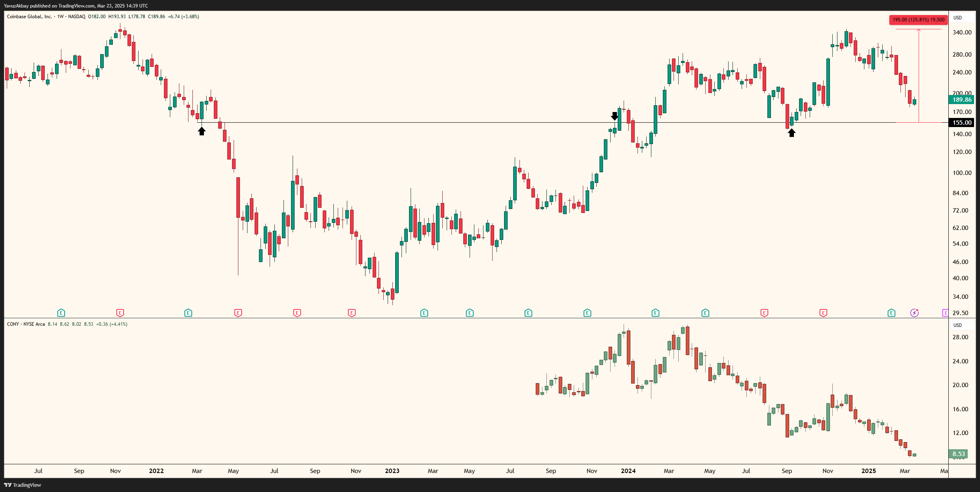The image size is (980, 492).
Task: Click the red earnings badge near November 2021
Action: click(x=120, y=313)
